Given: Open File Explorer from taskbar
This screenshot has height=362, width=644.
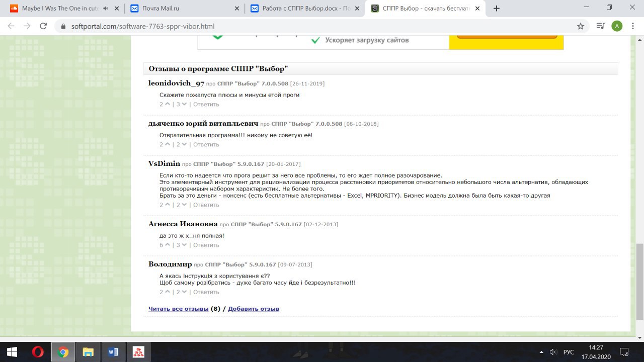Looking at the screenshot, I should pos(88,352).
